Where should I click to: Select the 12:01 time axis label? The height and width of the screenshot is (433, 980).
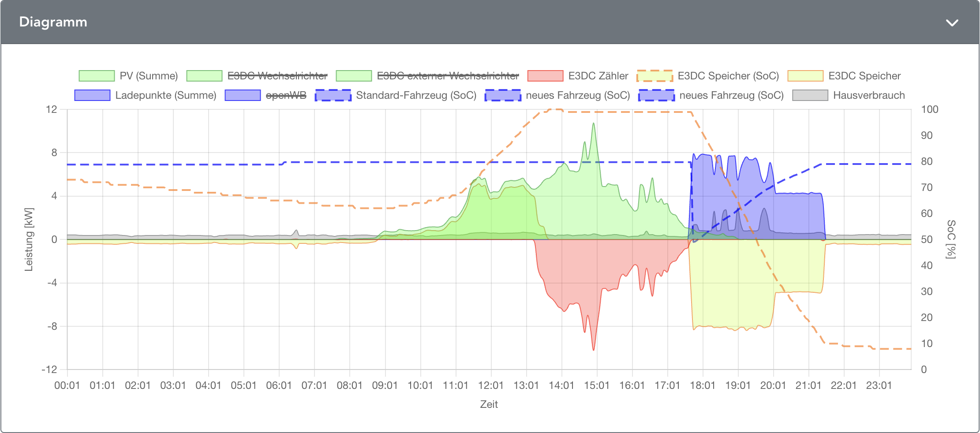point(490,385)
